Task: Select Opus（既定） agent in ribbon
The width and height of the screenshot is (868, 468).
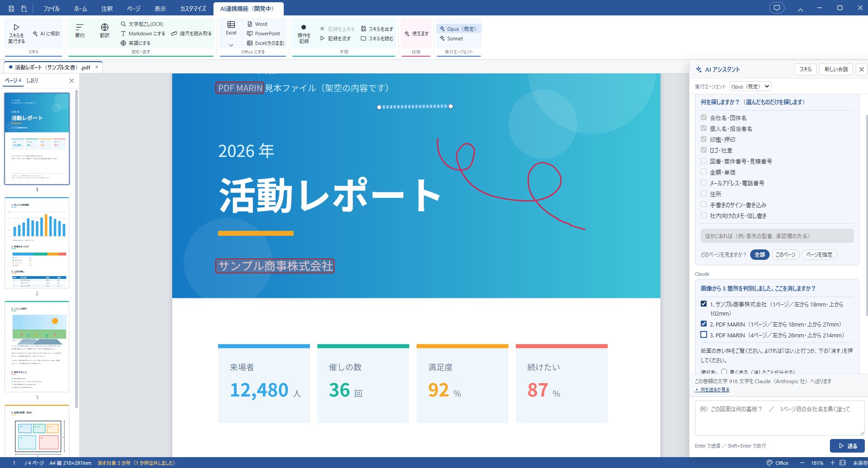Action: tap(458, 29)
